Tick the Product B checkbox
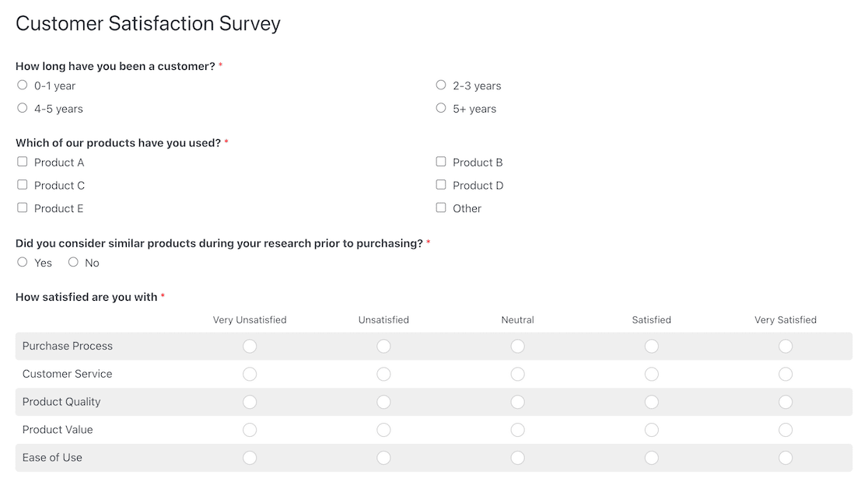Screen dimensions: 868x485 [x=441, y=162]
